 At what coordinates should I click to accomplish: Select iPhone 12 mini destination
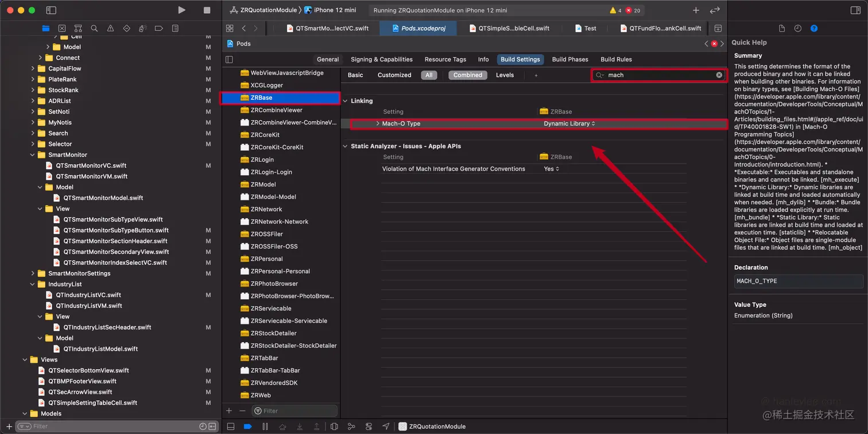coord(330,10)
